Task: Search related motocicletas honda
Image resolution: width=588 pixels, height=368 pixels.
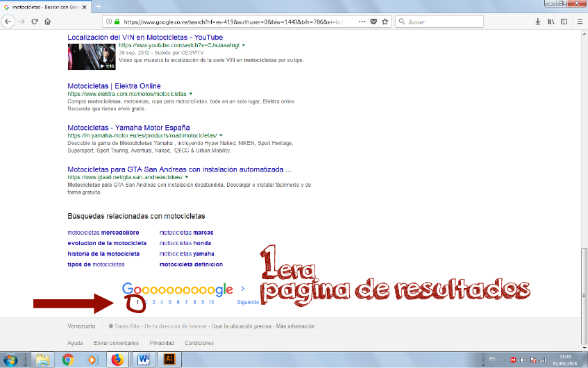Action: point(185,243)
